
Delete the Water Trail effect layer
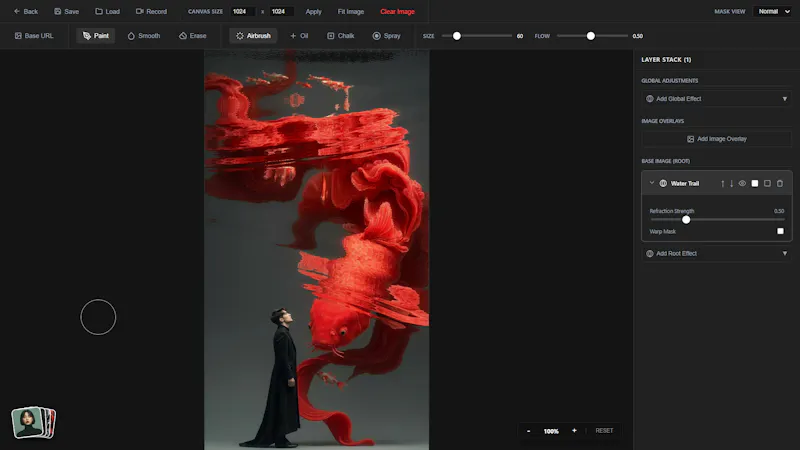780,183
